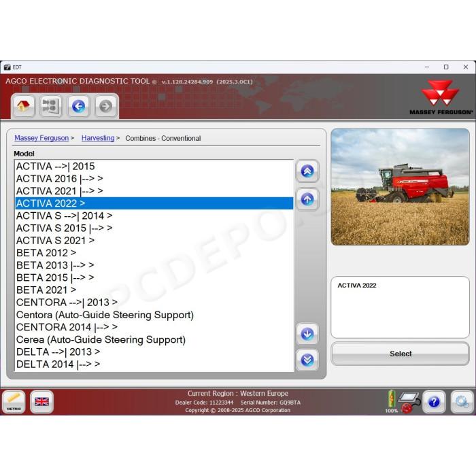The width and height of the screenshot is (476, 476).
Task: Move up one item in list
Action: click(307, 199)
